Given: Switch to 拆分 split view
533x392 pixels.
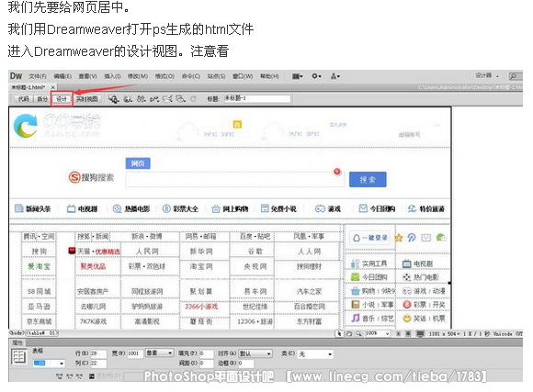Looking at the screenshot, I should (42, 99).
